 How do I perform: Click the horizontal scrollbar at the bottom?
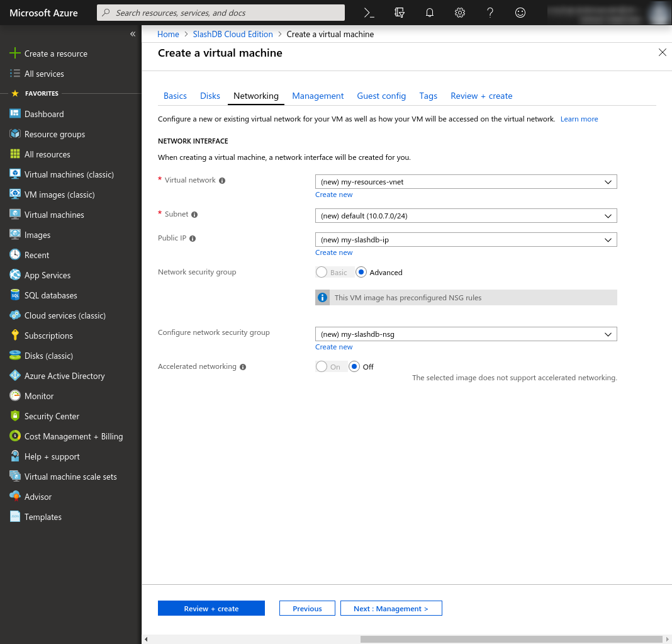pos(511,639)
